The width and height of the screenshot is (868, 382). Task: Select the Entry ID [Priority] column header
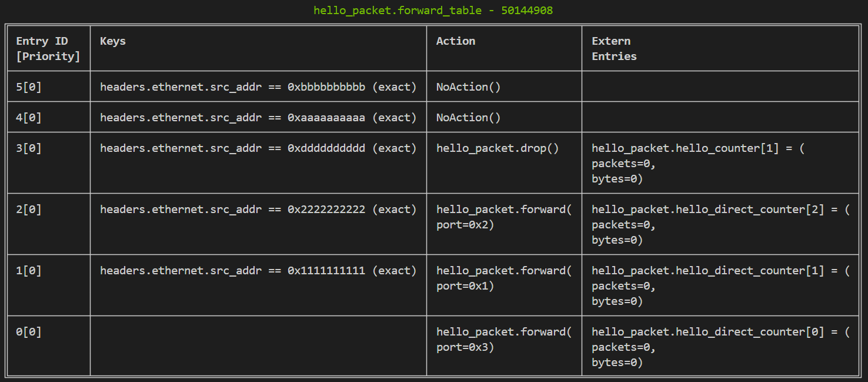(48, 49)
